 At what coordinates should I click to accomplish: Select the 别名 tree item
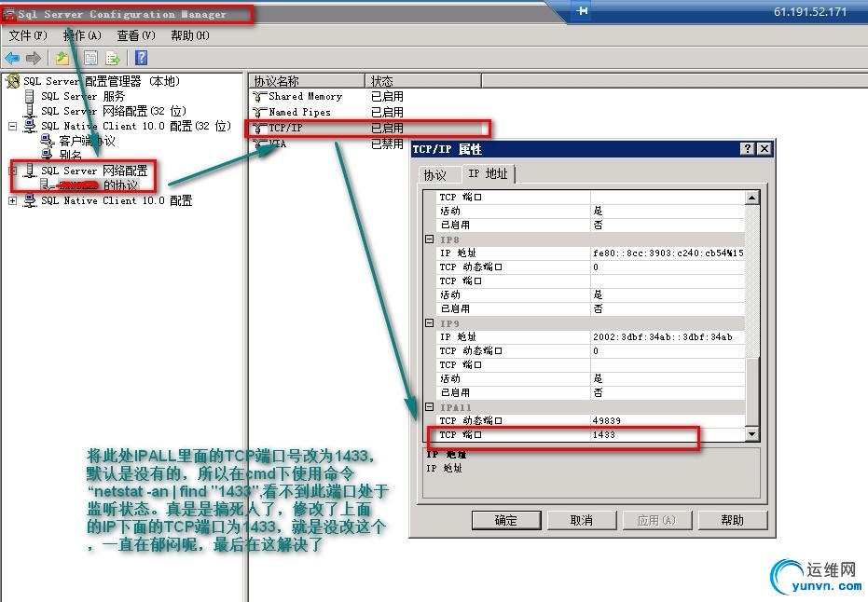pos(70,155)
